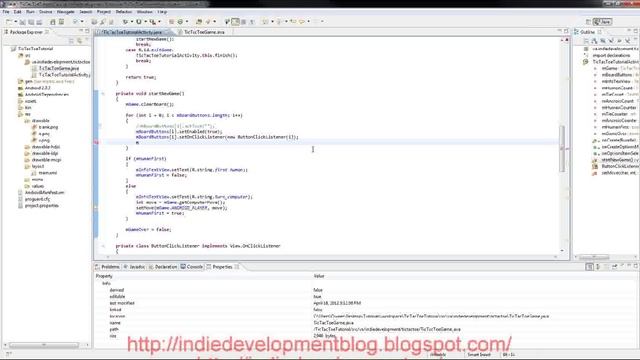Image resolution: width=640 pixels, height=360 pixels.
Task: Click the green Run toolbar icon
Action: (x=139, y=22)
